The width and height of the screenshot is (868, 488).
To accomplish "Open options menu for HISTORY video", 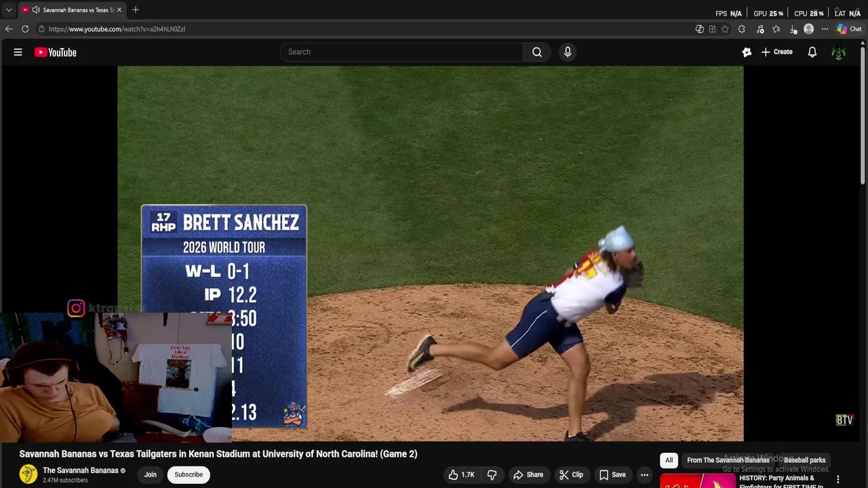I will click(838, 480).
